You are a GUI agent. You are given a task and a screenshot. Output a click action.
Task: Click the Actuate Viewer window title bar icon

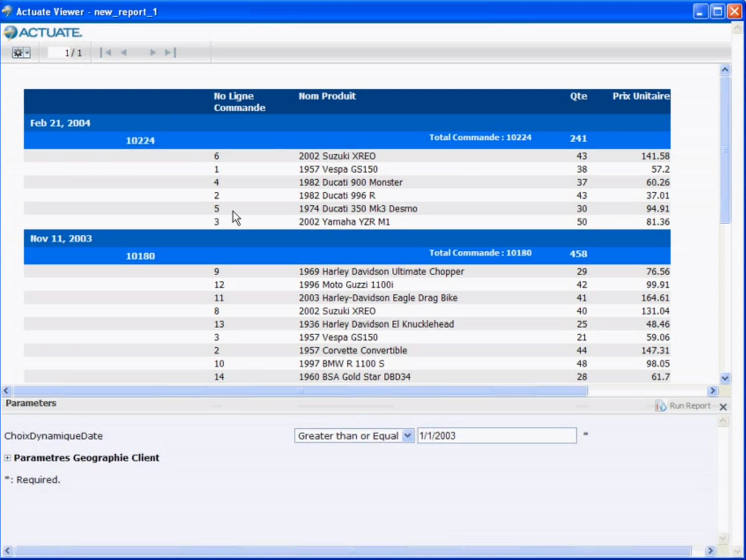pos(7,11)
